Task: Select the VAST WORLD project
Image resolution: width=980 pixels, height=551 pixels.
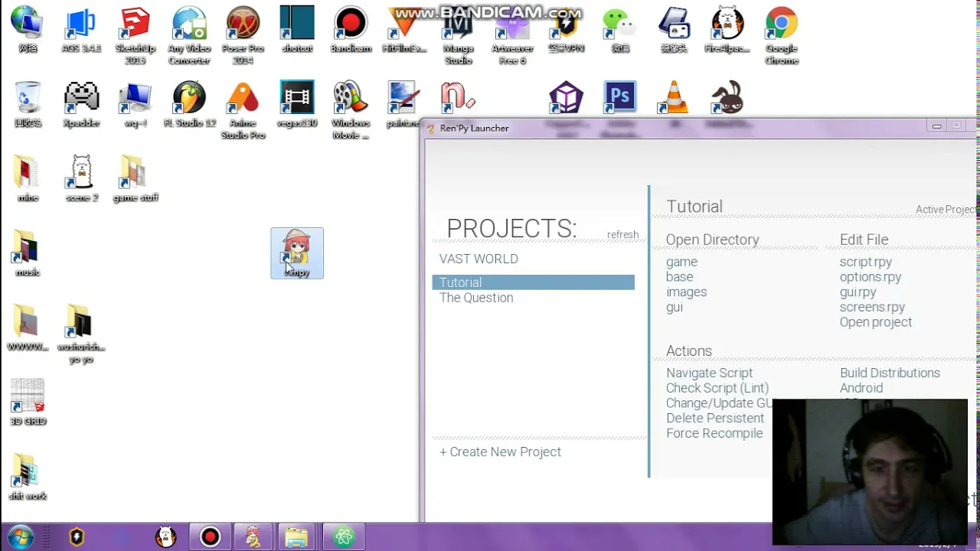Action: click(x=479, y=259)
